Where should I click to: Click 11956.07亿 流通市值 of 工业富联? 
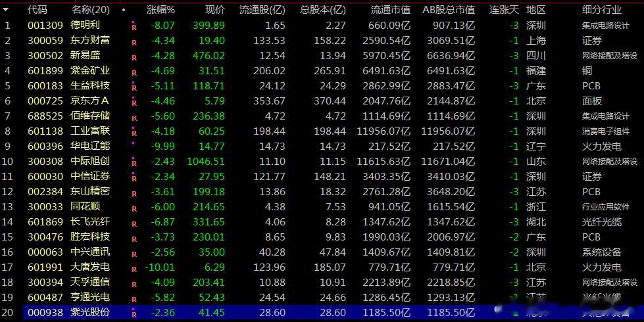pos(384,131)
